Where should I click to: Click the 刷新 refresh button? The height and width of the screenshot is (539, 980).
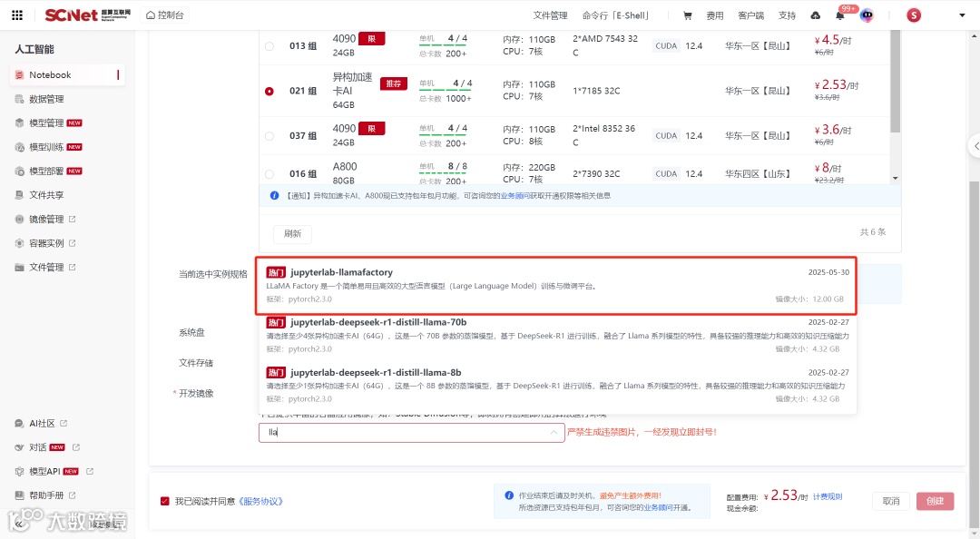coord(292,234)
